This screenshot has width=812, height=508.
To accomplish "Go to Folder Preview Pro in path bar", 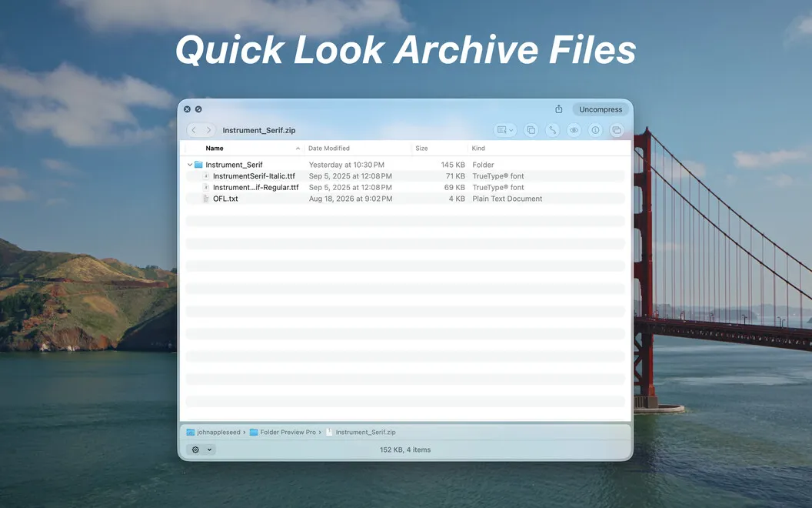I will click(x=288, y=433).
